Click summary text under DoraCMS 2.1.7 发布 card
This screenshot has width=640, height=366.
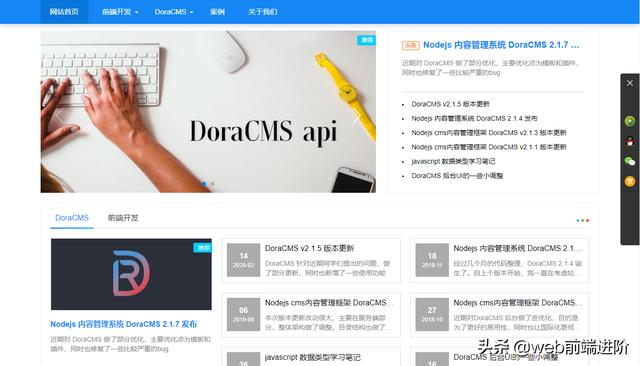pyautogui.click(x=131, y=344)
